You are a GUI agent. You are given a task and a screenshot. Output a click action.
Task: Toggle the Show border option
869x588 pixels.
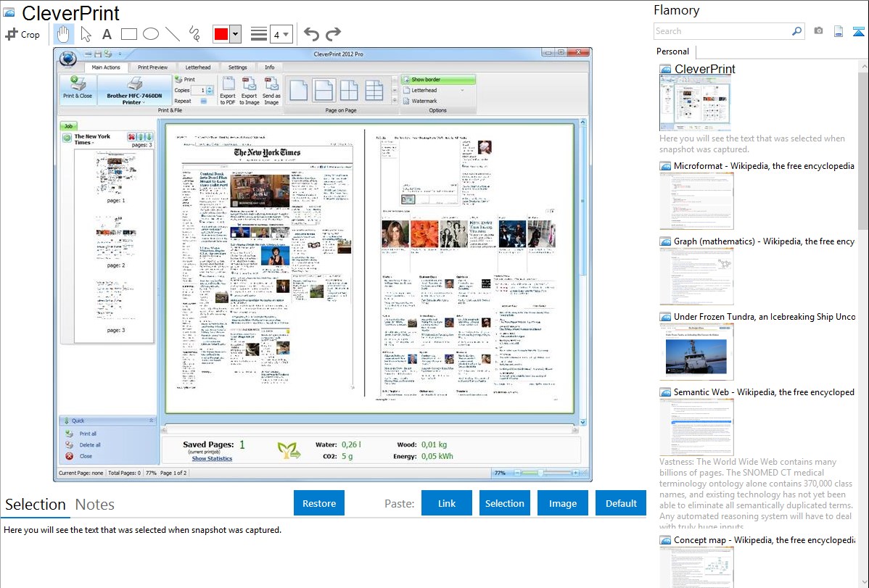pos(438,80)
